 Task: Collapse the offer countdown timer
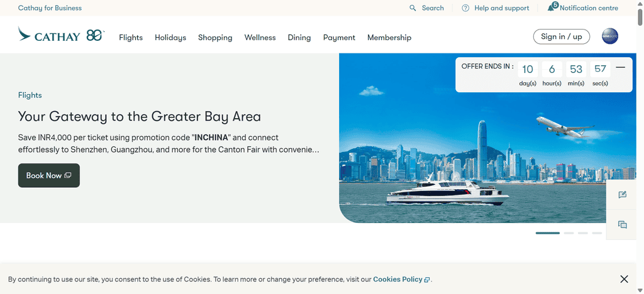621,67
